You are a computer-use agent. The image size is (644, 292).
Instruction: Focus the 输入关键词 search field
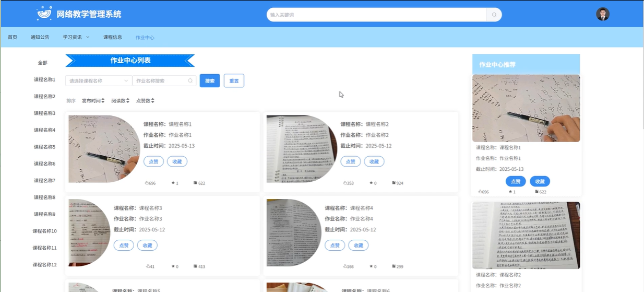click(x=377, y=15)
